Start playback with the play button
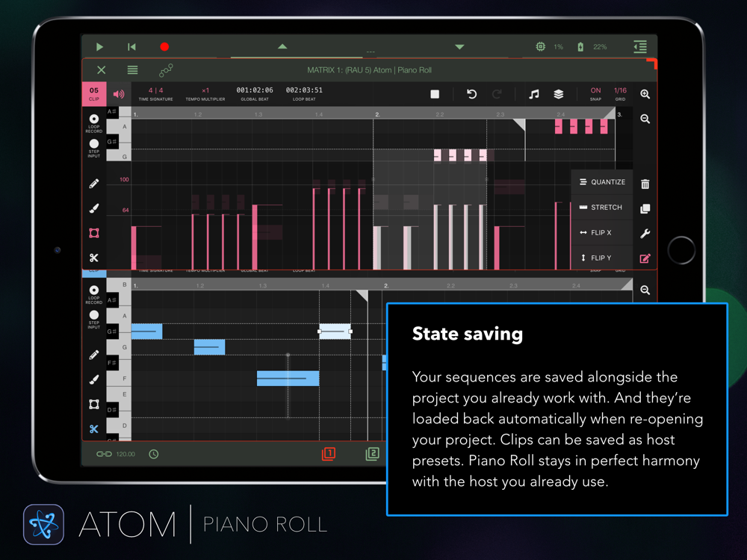The height and width of the screenshot is (560, 747). [x=99, y=46]
